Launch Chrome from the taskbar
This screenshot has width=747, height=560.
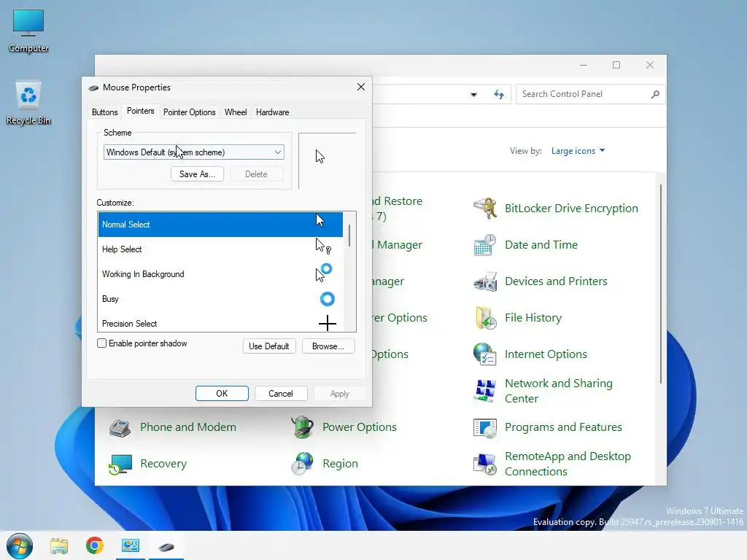point(95,545)
